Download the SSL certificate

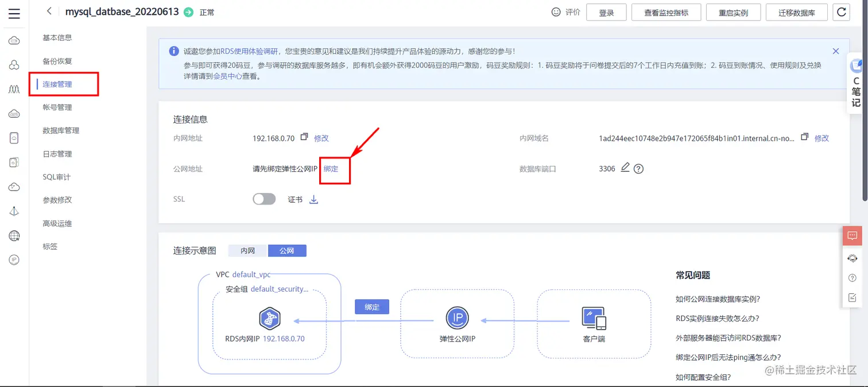[x=313, y=200]
